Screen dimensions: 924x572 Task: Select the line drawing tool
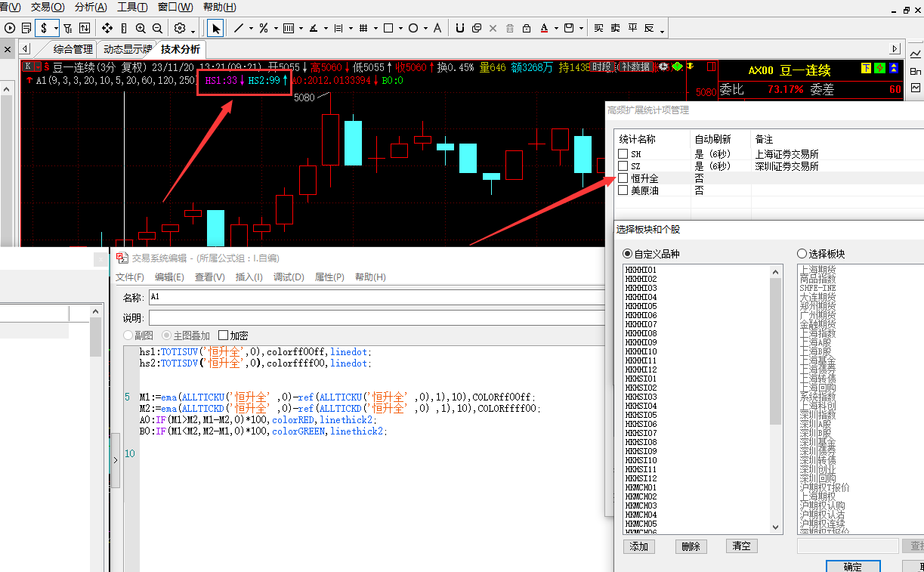pos(239,28)
